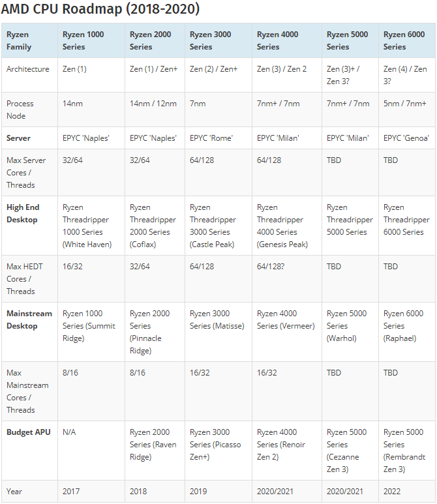Click the AMD CPU Roadmap (2018-2020) heading

pos(100,10)
